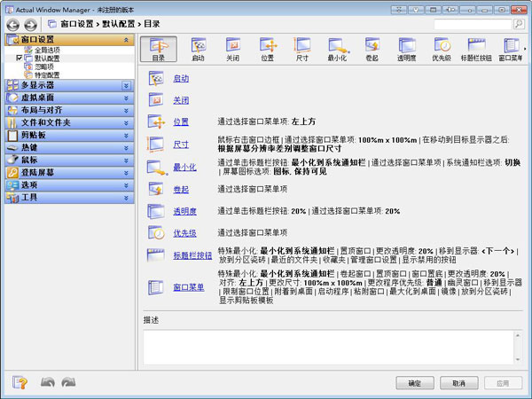This screenshot has width=532, height=399.
Task: Open the 最小化 link in the list
Action: pyautogui.click(x=184, y=166)
